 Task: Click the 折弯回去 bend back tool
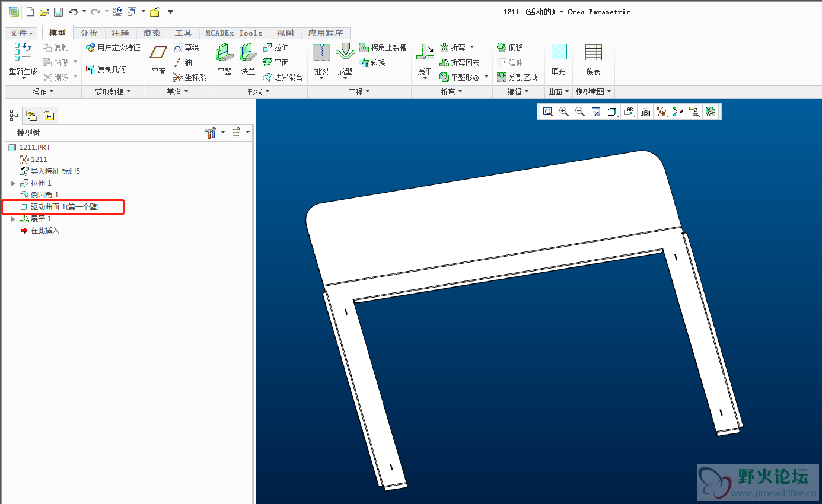coord(460,62)
